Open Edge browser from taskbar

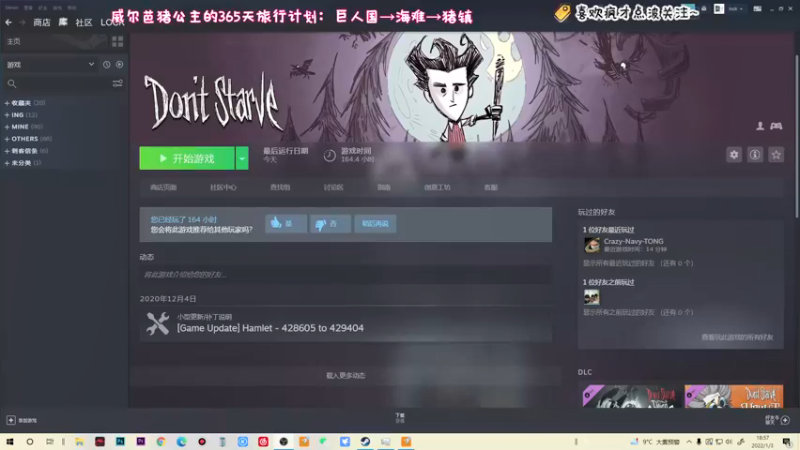click(181, 442)
